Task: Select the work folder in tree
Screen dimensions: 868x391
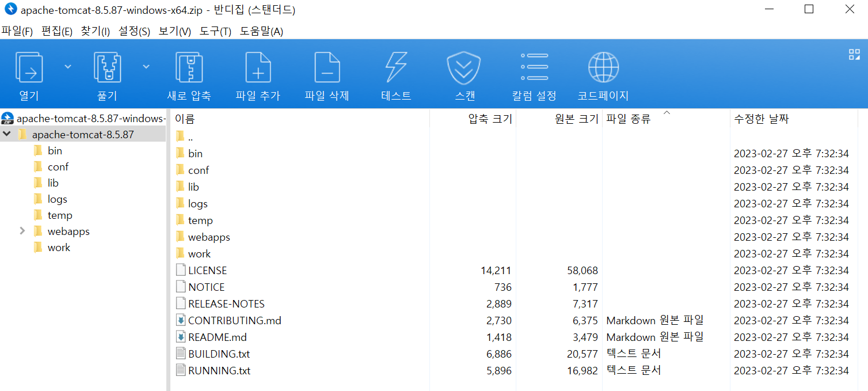Action: tap(59, 247)
